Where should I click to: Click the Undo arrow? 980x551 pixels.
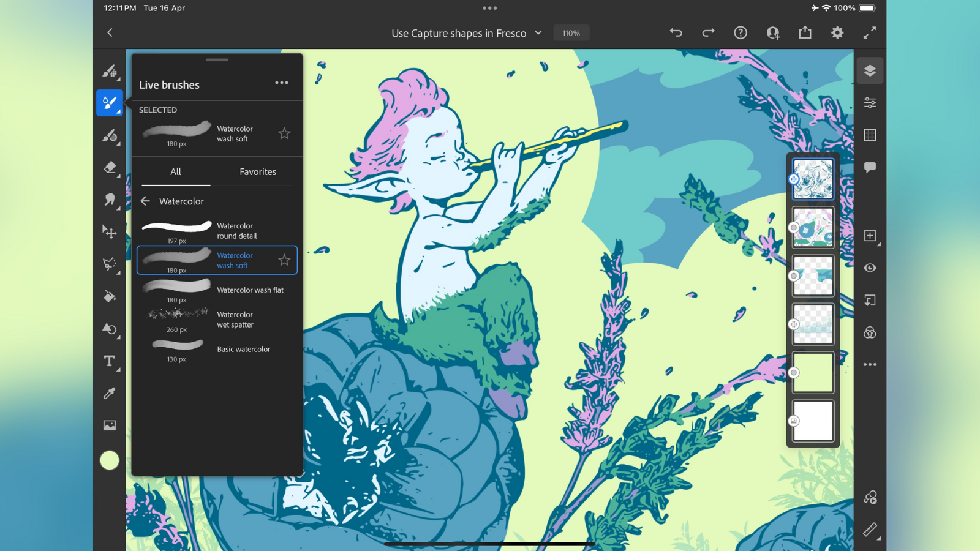tap(676, 32)
